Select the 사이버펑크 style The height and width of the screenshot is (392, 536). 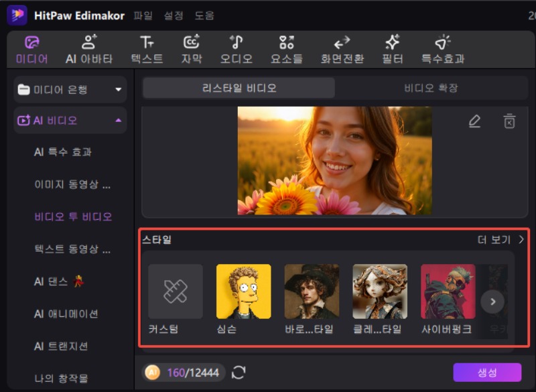pyautogui.click(x=448, y=291)
